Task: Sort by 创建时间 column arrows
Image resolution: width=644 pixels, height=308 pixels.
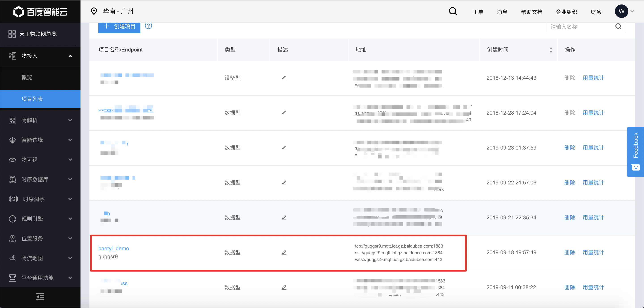Action: pyautogui.click(x=551, y=50)
